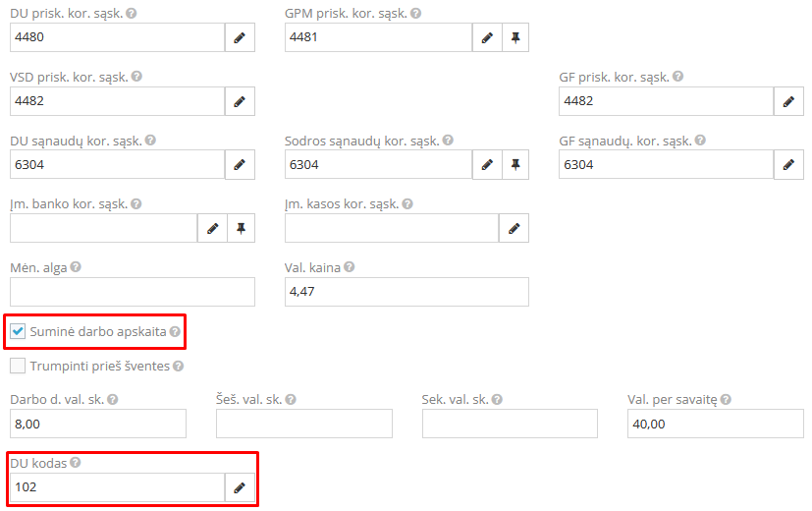Click help icon next to Mėn. alga
Image resolution: width=812 pixels, height=511 pixels.
coord(76,267)
